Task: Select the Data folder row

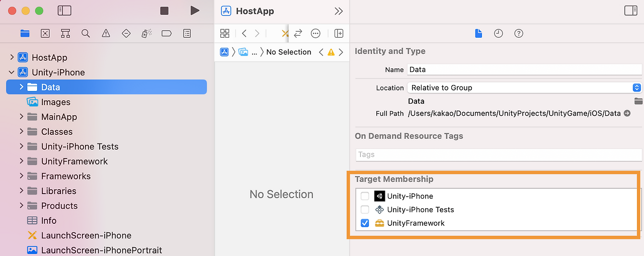Action: [106, 87]
